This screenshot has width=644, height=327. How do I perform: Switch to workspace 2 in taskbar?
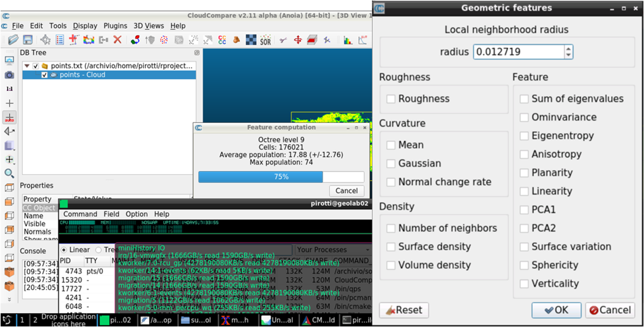point(35,320)
